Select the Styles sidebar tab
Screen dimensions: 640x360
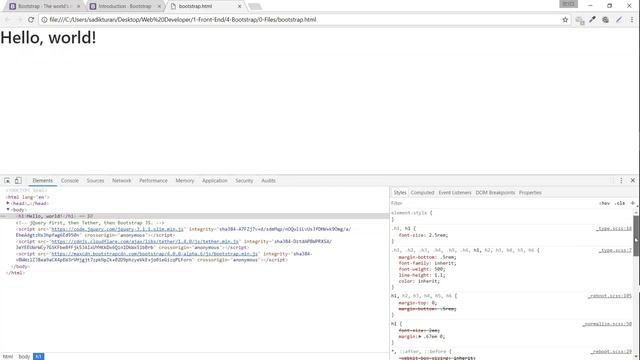point(400,193)
